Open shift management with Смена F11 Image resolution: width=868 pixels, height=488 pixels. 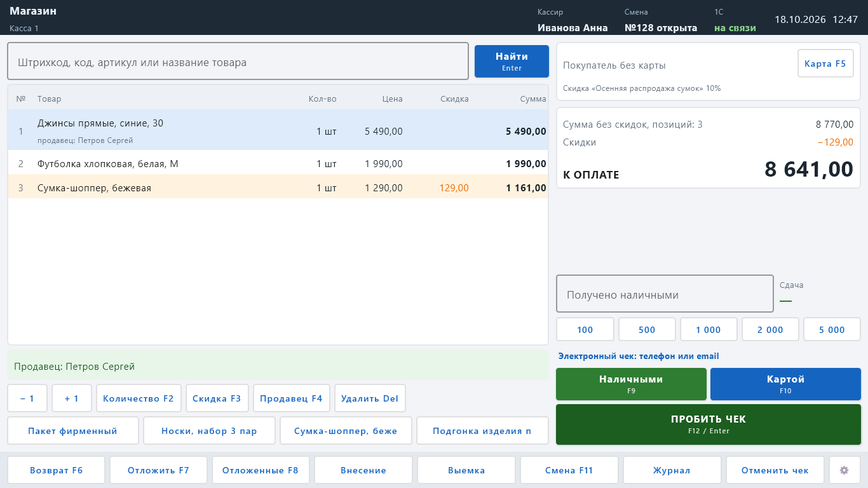(x=569, y=470)
